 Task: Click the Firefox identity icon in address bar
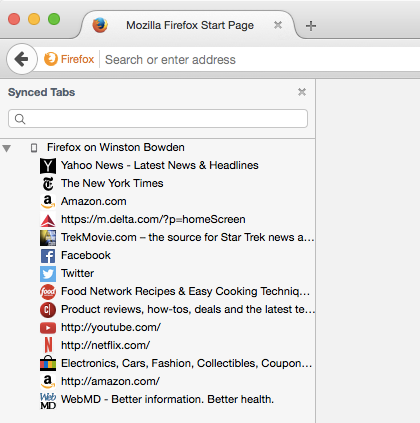click(x=51, y=59)
